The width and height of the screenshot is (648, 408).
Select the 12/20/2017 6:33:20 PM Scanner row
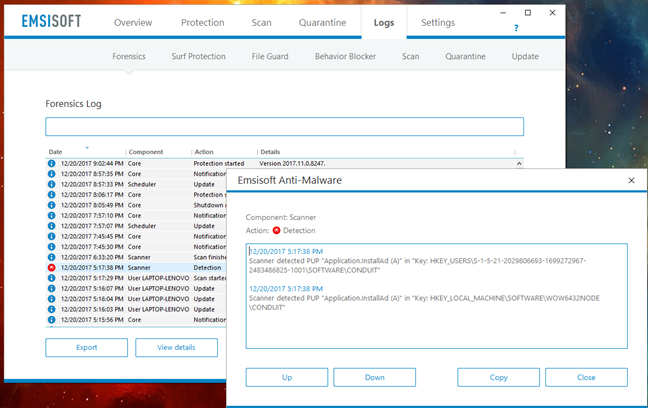tap(136, 257)
